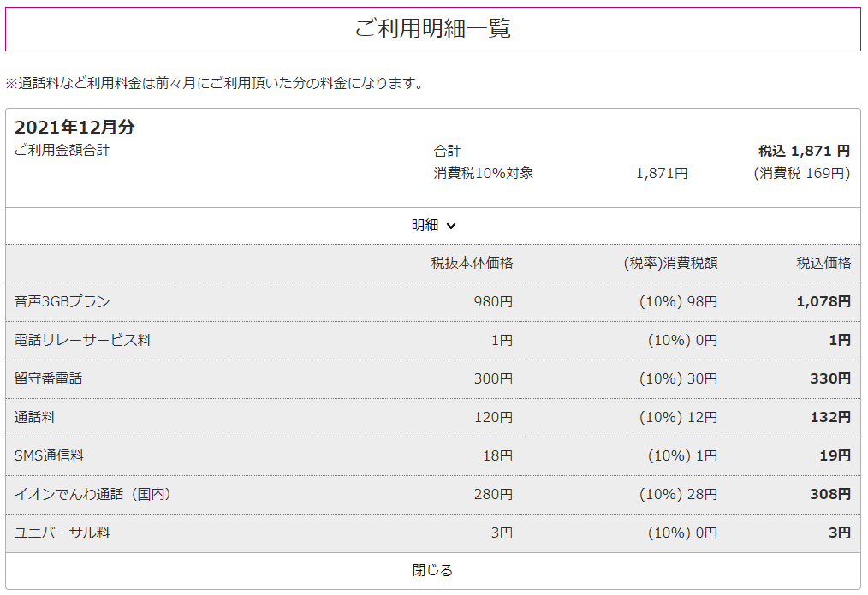Click the ユニバーサル料 row label

point(62,533)
